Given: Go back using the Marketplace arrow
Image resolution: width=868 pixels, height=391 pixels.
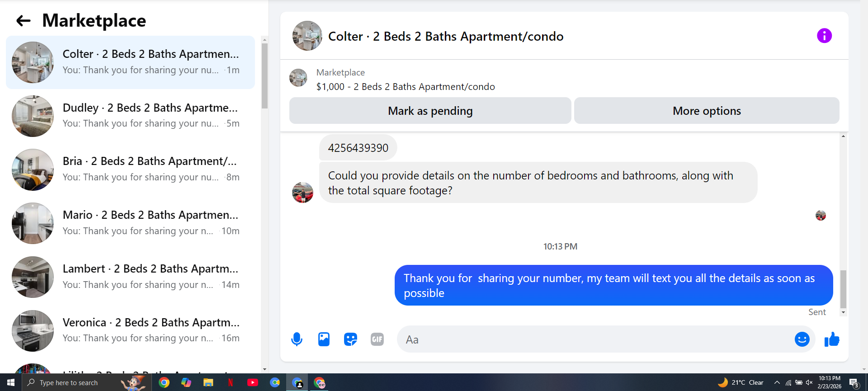Looking at the screenshot, I should coord(23,20).
